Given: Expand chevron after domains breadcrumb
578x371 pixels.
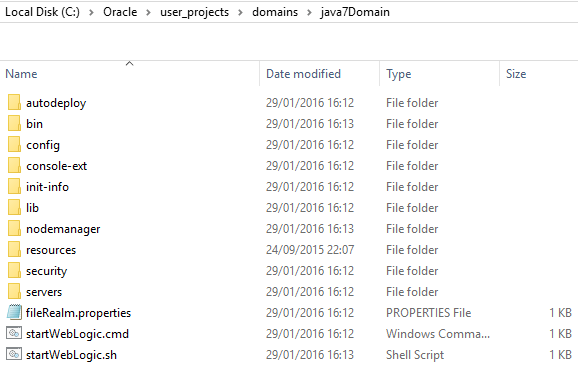Looking at the screenshot, I should click(309, 13).
